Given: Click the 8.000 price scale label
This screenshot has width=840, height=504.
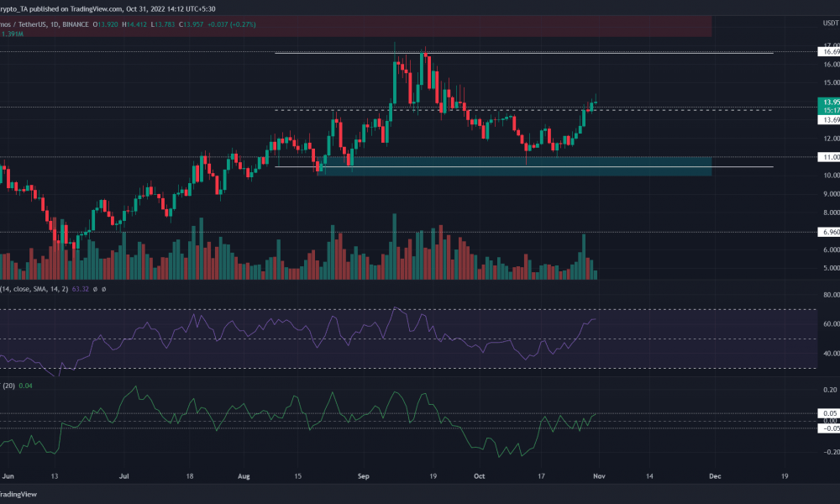Looking at the screenshot, I should 832,213.
